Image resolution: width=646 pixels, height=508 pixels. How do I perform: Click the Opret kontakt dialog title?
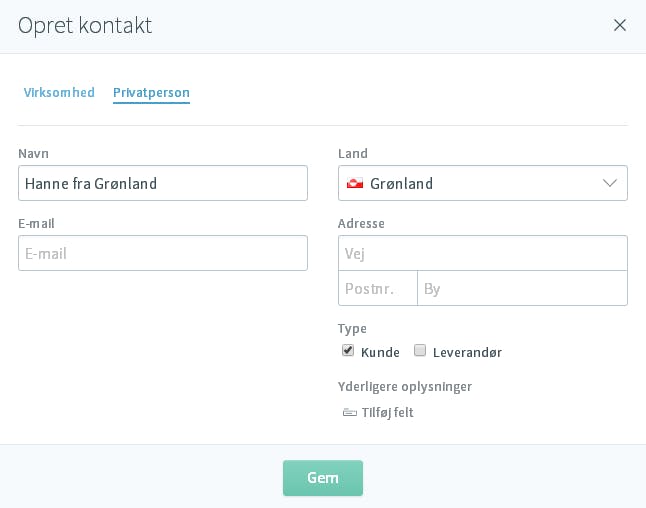point(85,26)
